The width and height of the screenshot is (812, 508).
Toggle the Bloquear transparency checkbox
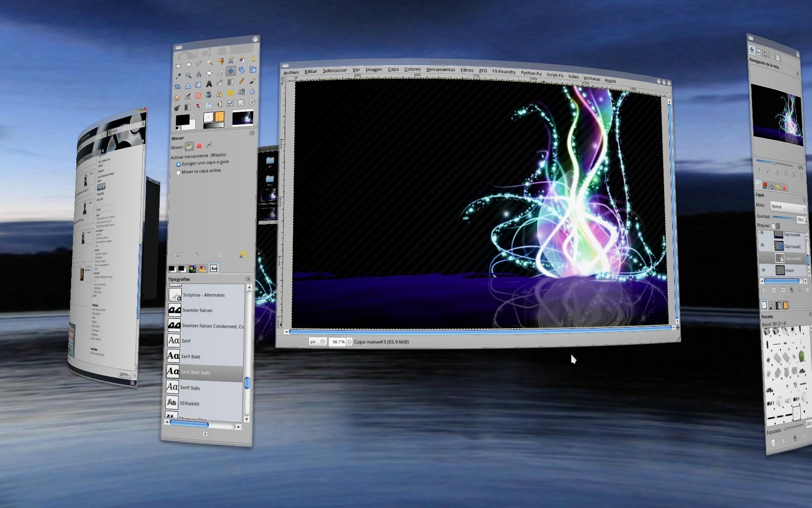[773, 226]
